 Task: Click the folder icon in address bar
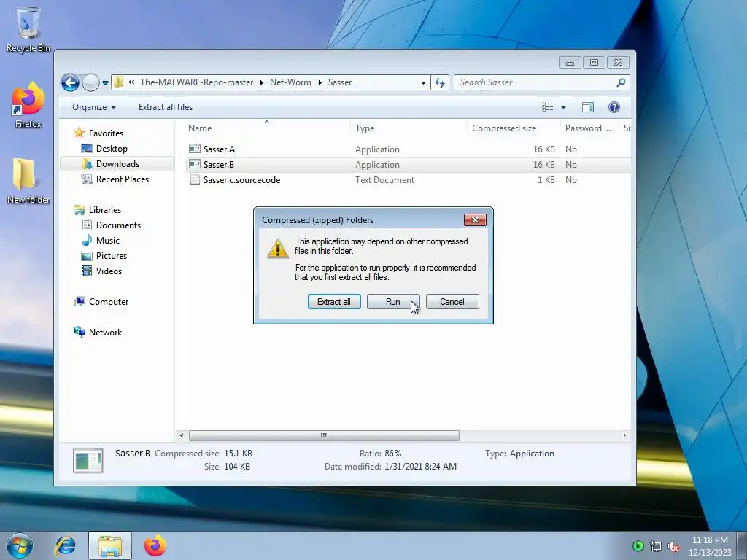pos(118,82)
